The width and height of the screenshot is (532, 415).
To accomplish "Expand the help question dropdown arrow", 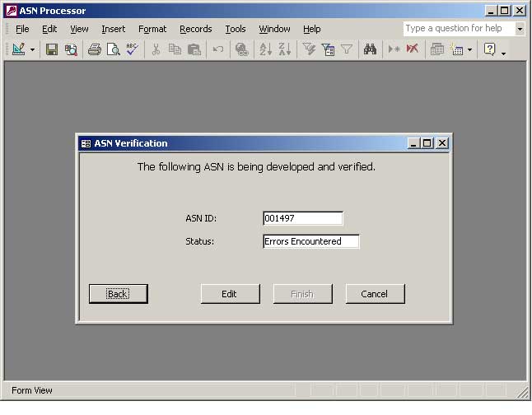I will [520, 29].
